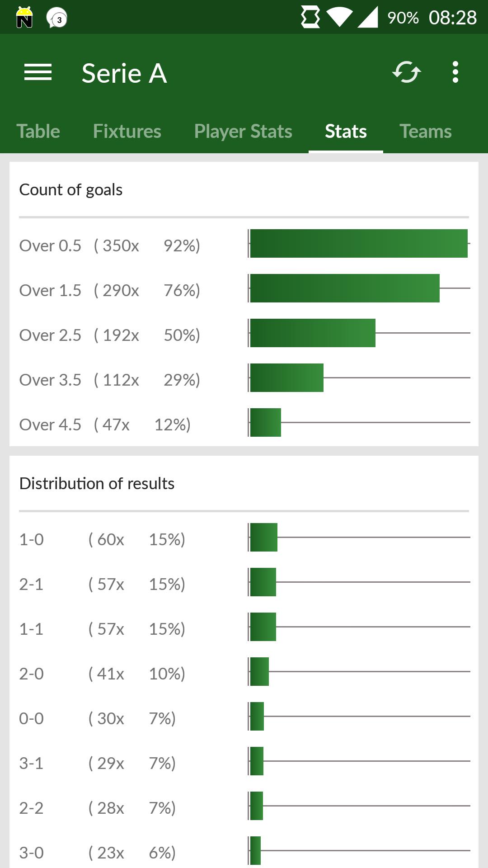Select the Over 0.5 percentage bar
Viewport: 488px width, 868px height.
[358, 245]
